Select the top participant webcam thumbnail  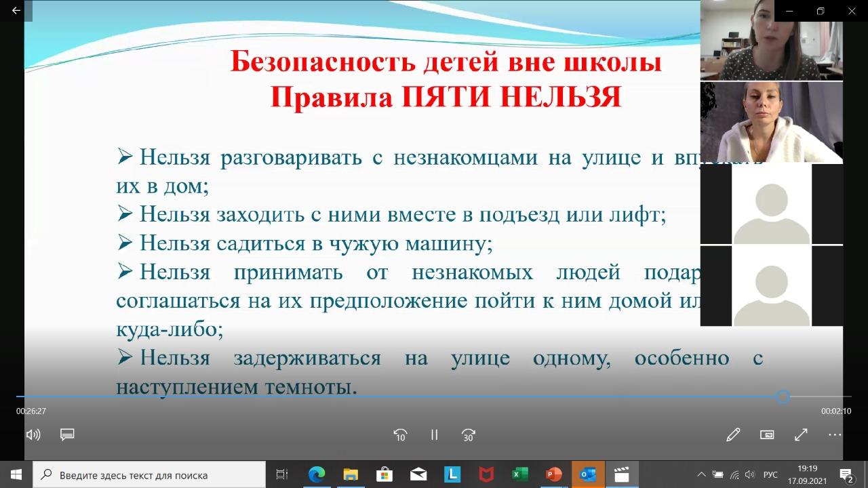772,40
